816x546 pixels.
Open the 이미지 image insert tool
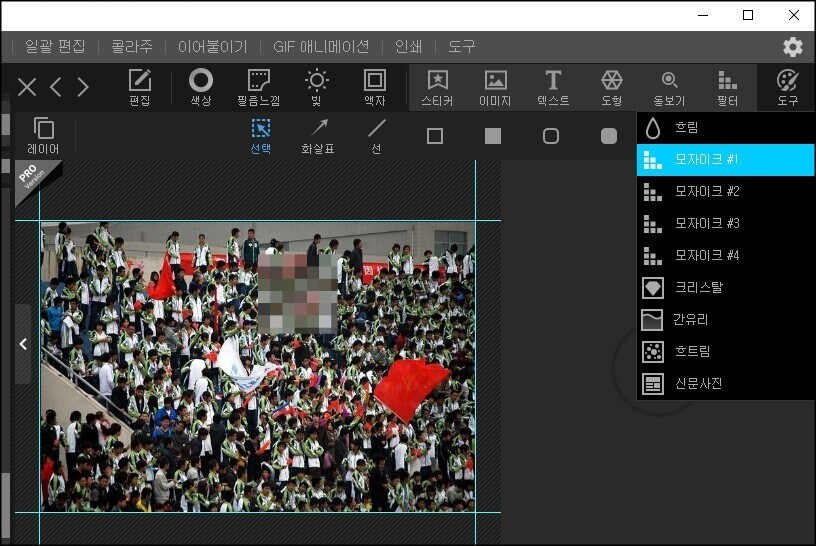click(495, 87)
